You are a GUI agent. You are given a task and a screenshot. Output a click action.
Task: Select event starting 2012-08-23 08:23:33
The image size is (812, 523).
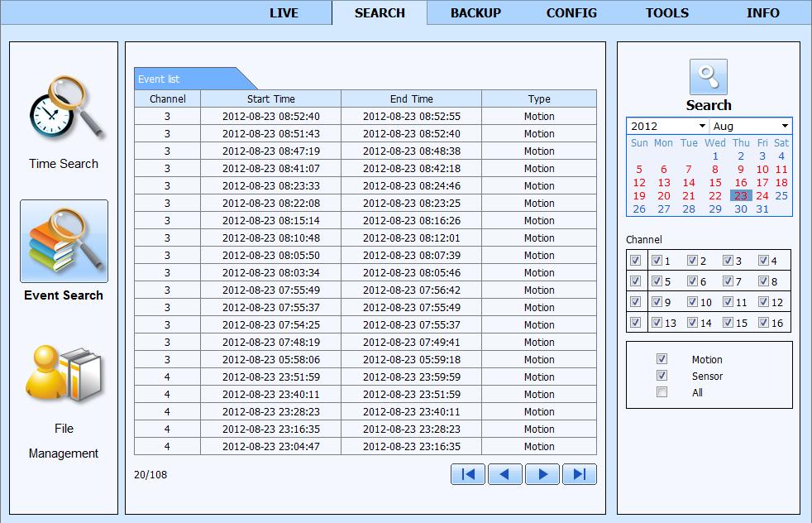(365, 185)
